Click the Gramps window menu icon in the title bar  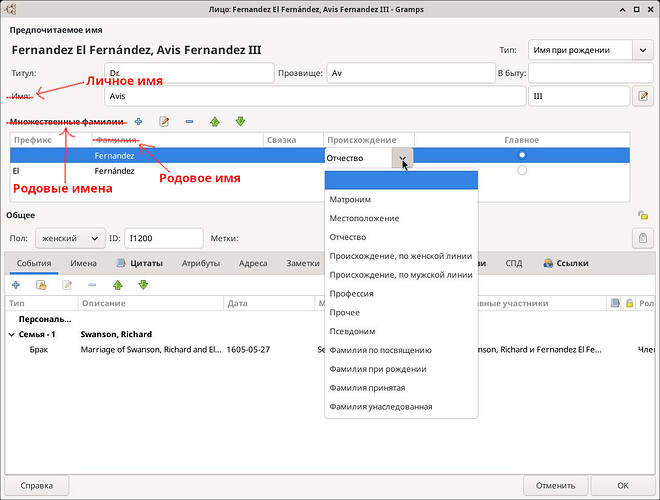(x=11, y=9)
